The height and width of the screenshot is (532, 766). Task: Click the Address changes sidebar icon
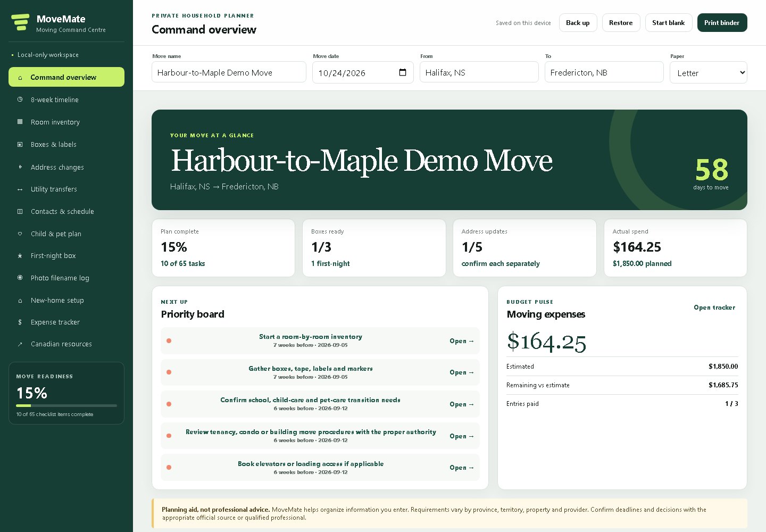coord(20,167)
